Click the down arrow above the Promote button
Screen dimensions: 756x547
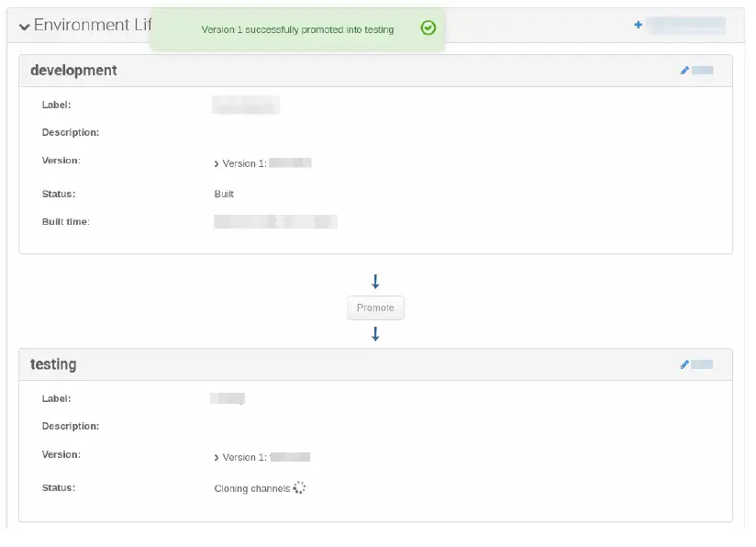(375, 282)
